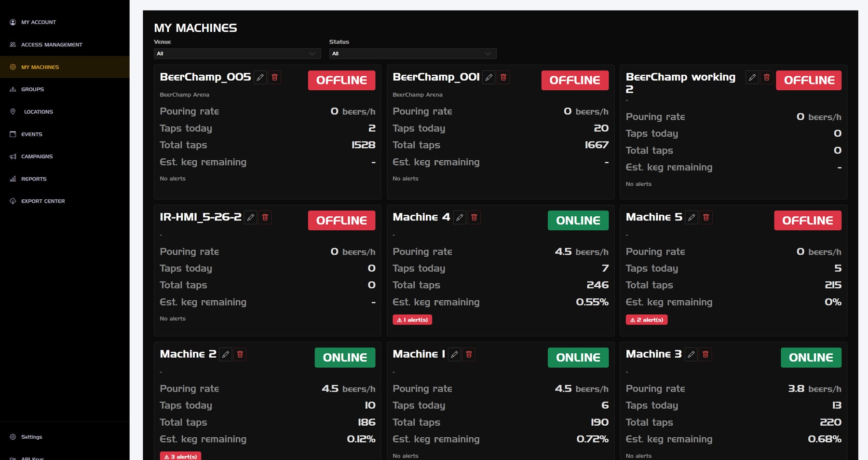
Task: Delete Machine 1 via trash icon
Action: click(469, 354)
